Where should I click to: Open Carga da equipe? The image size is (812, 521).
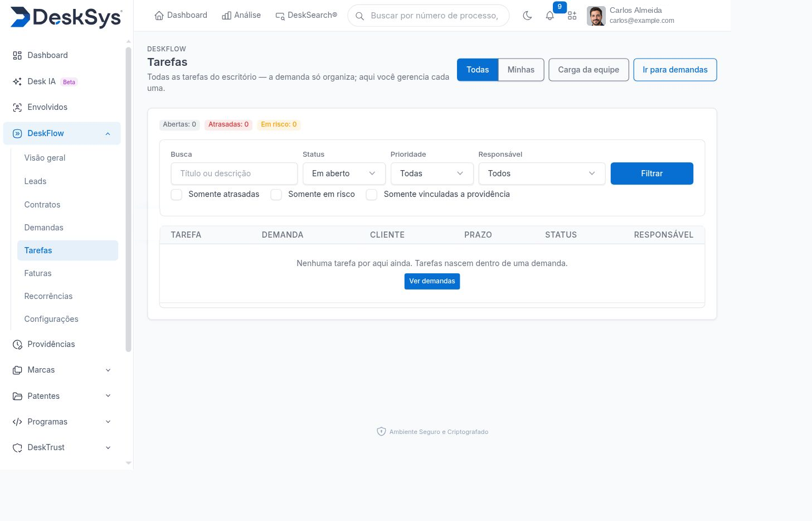(589, 70)
